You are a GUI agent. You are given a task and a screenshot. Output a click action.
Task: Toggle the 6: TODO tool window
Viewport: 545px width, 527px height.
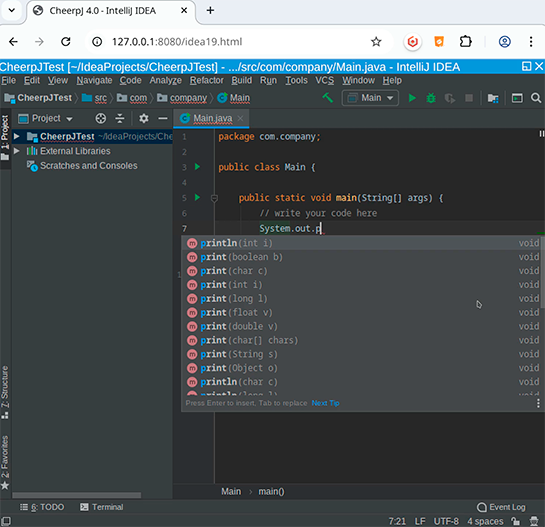point(42,507)
